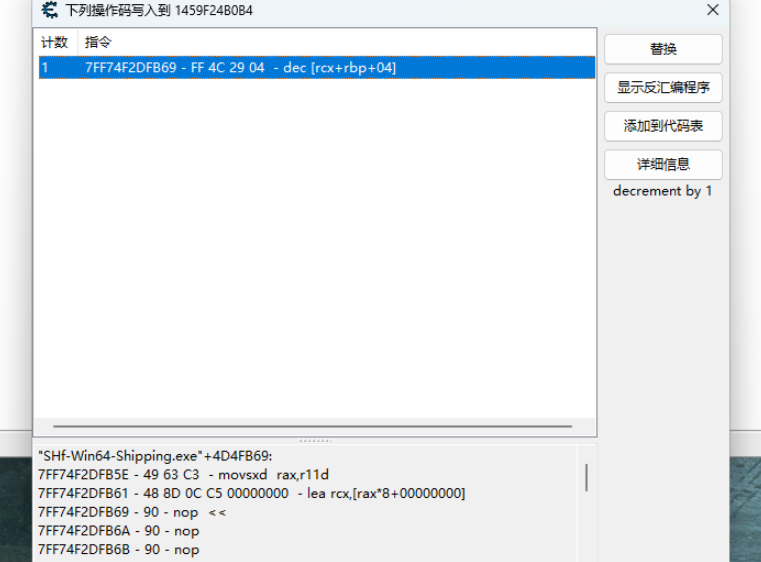
Task: Click the 7FF74F2DFB6B nop line
Action: tap(118, 550)
